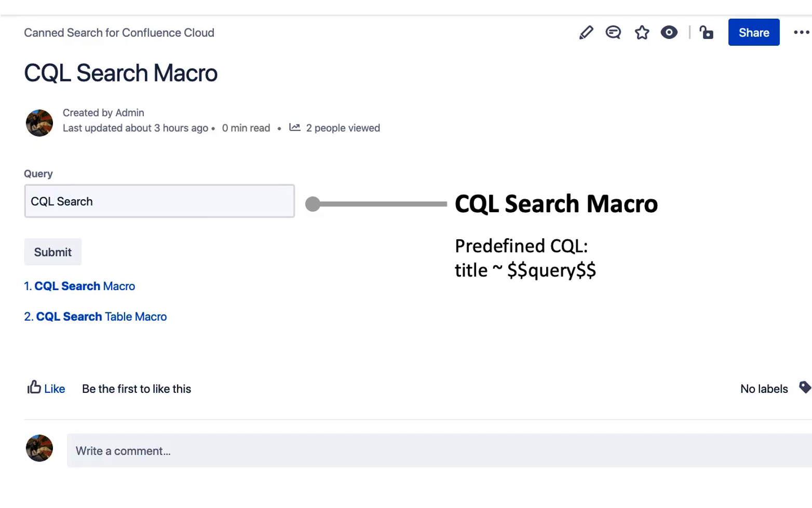This screenshot has width=812, height=508.
Task: Click the avatar beside the comment box
Action: (39, 448)
